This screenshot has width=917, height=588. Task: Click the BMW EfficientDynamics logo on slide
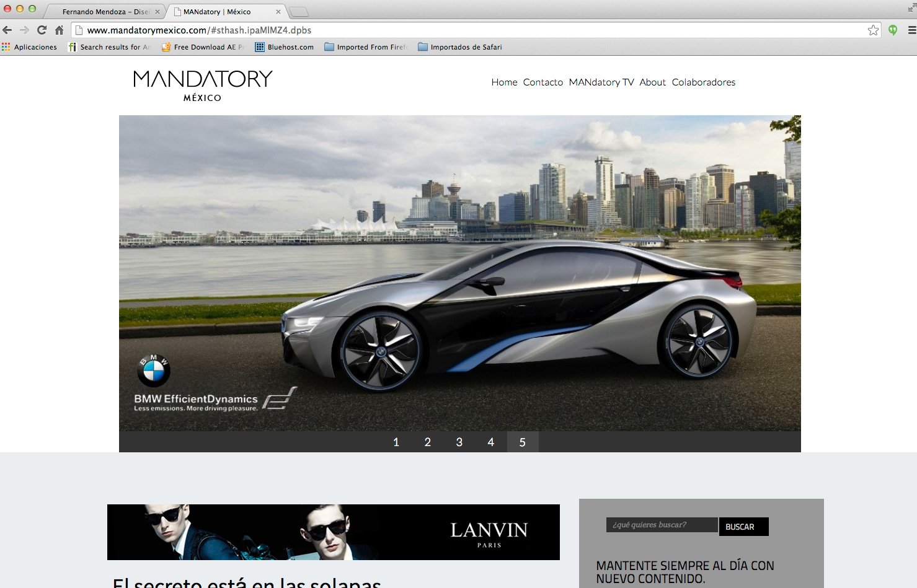click(x=215, y=384)
